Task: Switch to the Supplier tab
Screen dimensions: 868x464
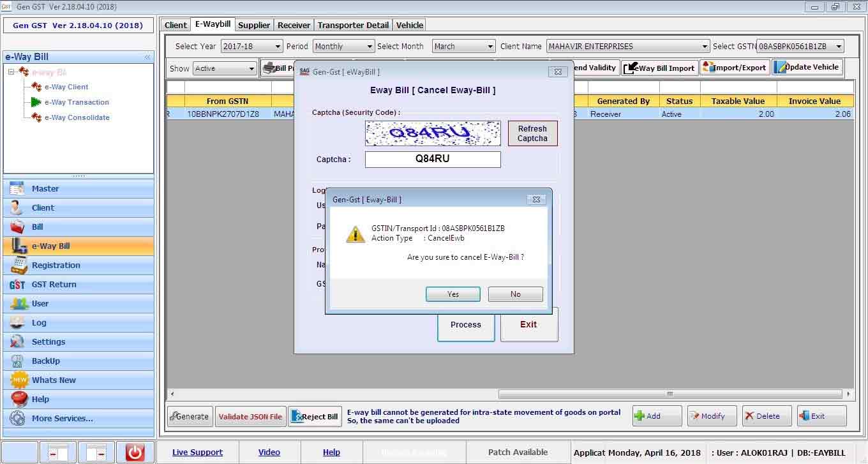Action: (x=254, y=26)
